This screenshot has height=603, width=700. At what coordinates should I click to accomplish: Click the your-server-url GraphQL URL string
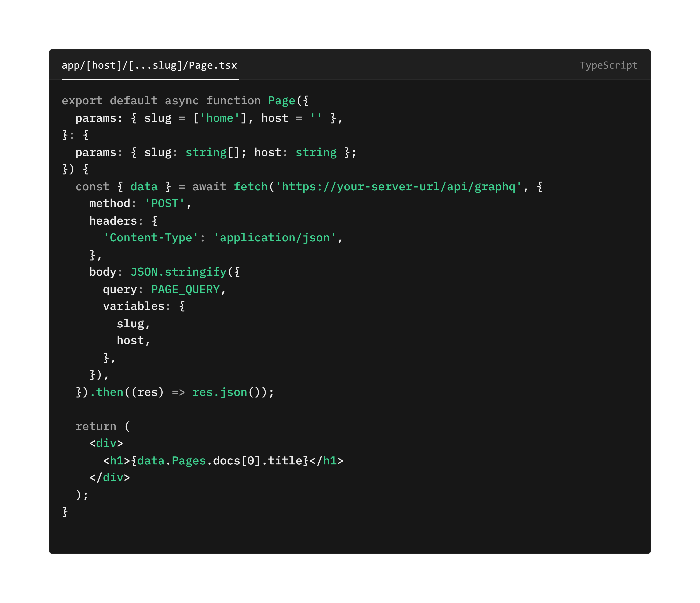tap(398, 187)
